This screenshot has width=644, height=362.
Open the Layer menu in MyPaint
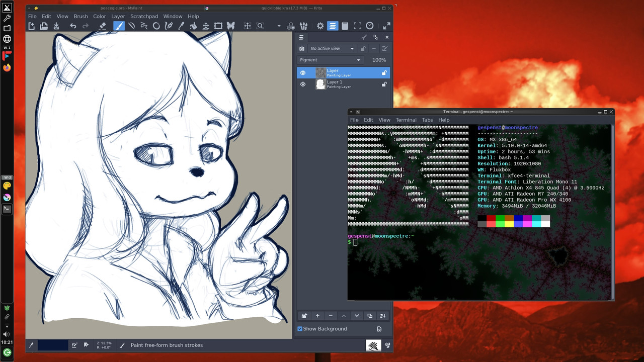coord(118,16)
